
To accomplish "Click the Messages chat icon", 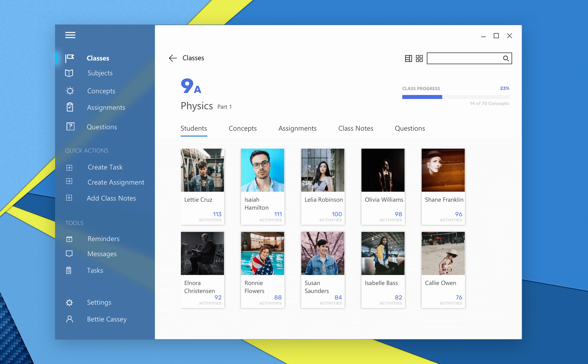I will point(69,254).
